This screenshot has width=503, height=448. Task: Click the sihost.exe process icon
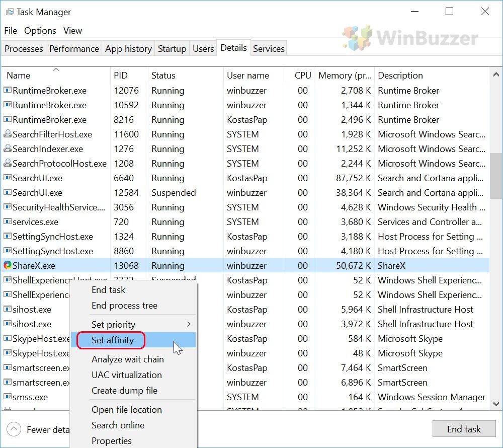point(7,310)
